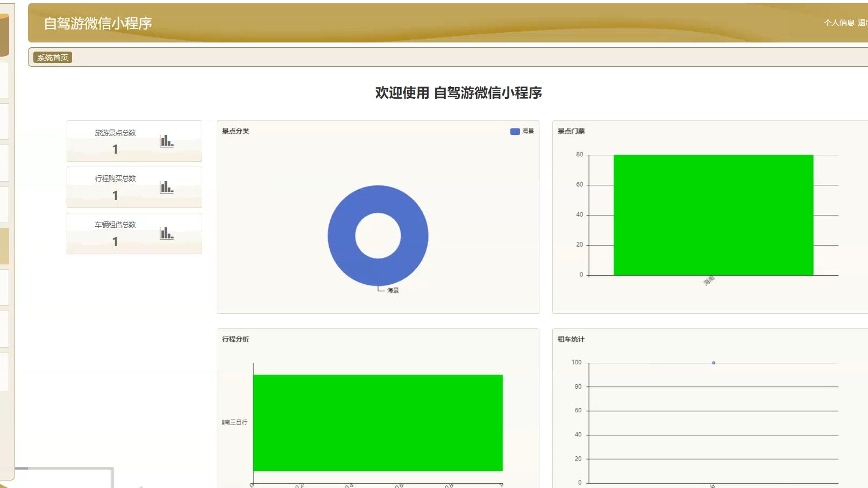Click the bar chart icon in 车辆租借总数 card

pos(167,233)
